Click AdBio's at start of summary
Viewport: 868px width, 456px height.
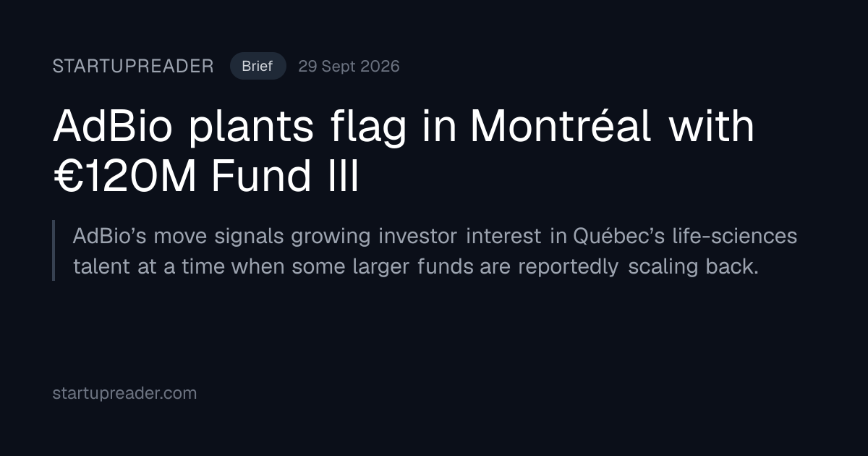tap(110, 236)
